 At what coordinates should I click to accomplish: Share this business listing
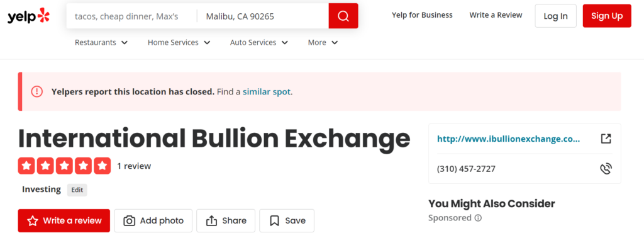pos(226,220)
